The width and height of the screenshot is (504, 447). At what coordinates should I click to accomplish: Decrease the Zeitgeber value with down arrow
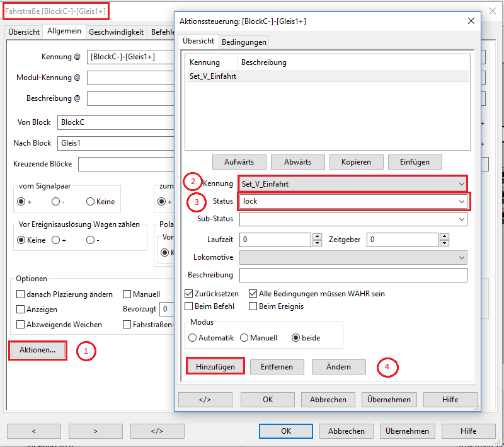444,243
